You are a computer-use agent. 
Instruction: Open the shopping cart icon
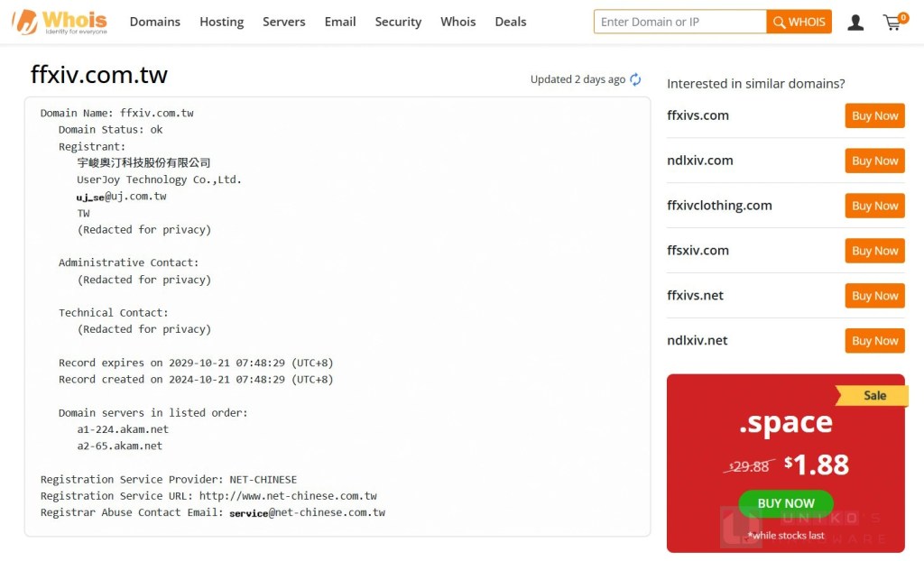pos(893,23)
